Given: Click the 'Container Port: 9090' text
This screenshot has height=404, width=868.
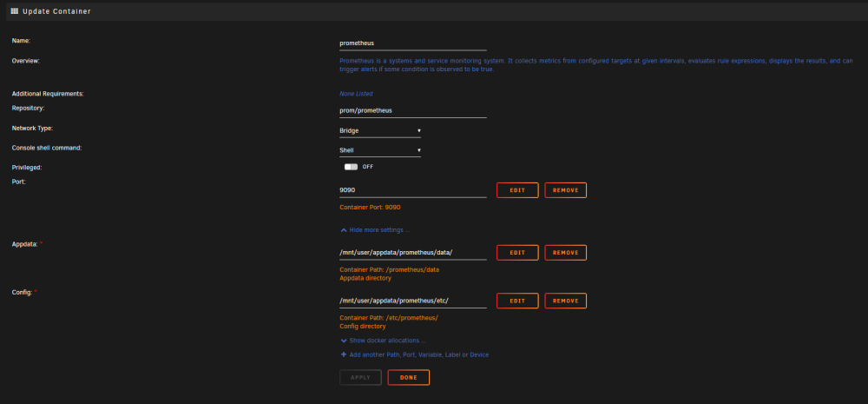Looking at the screenshot, I should (370, 208).
